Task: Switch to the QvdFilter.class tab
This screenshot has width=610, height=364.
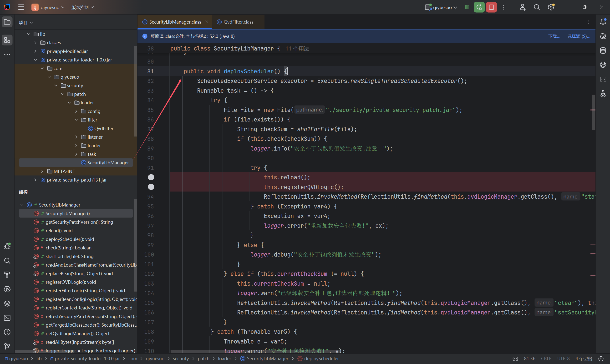Action: tap(238, 22)
